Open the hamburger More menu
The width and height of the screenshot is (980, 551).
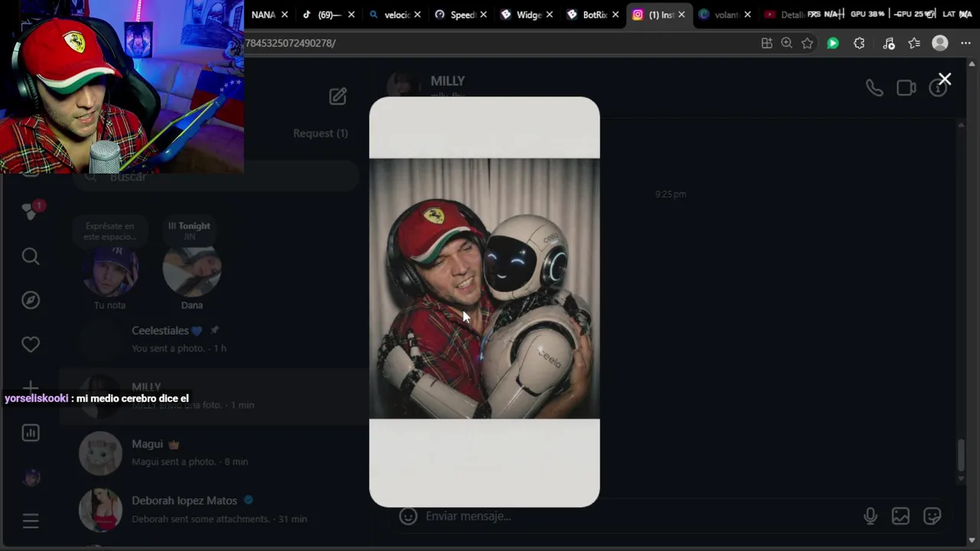[x=31, y=521]
